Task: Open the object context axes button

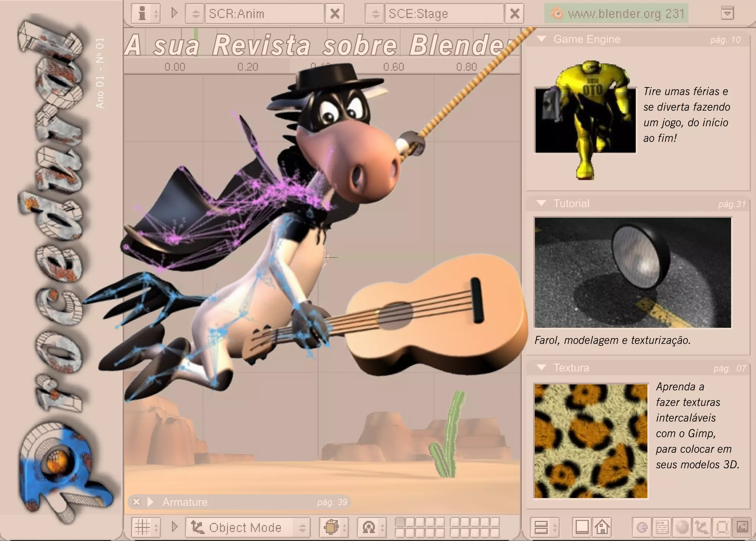Action: tap(701, 527)
